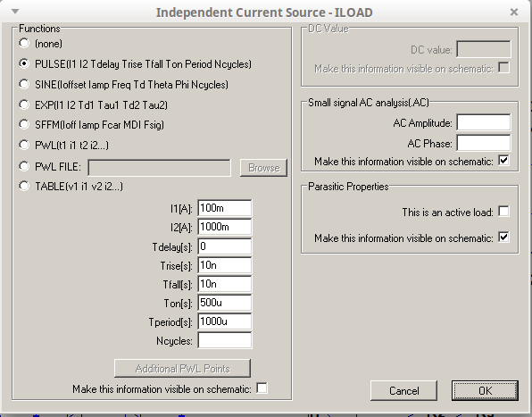Edit the I1[A] value field
This screenshot has height=417, width=532.
tap(225, 208)
